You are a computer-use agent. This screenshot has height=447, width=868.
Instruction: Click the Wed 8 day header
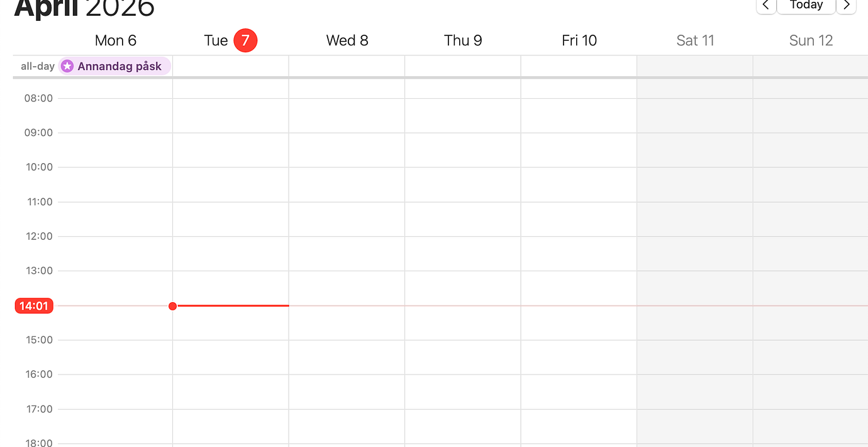coord(347,40)
